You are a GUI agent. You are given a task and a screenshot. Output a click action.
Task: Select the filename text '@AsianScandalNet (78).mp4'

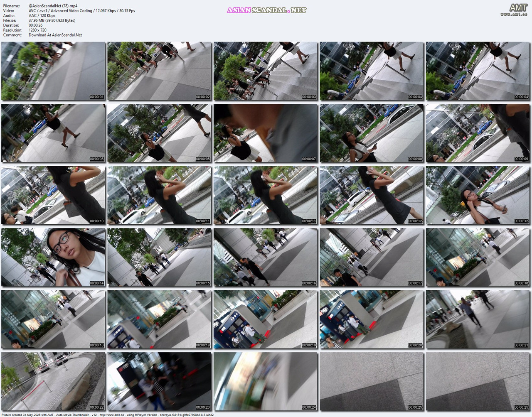coord(53,6)
